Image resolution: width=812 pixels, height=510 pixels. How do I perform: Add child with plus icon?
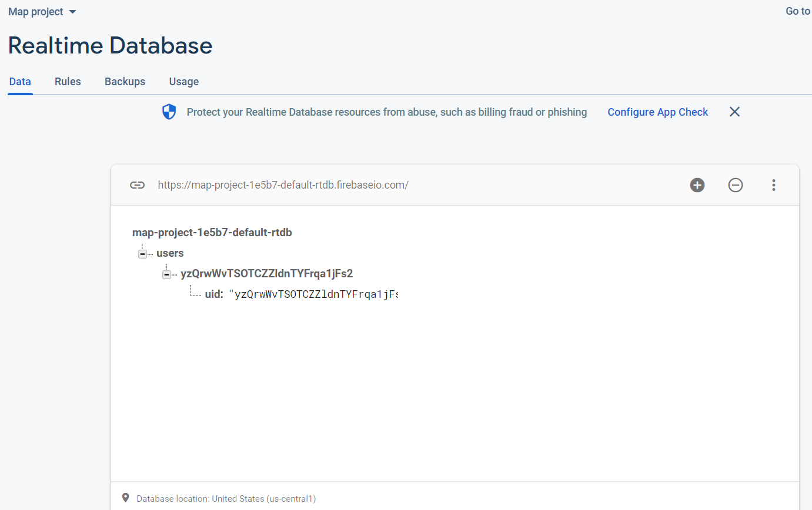click(x=697, y=185)
